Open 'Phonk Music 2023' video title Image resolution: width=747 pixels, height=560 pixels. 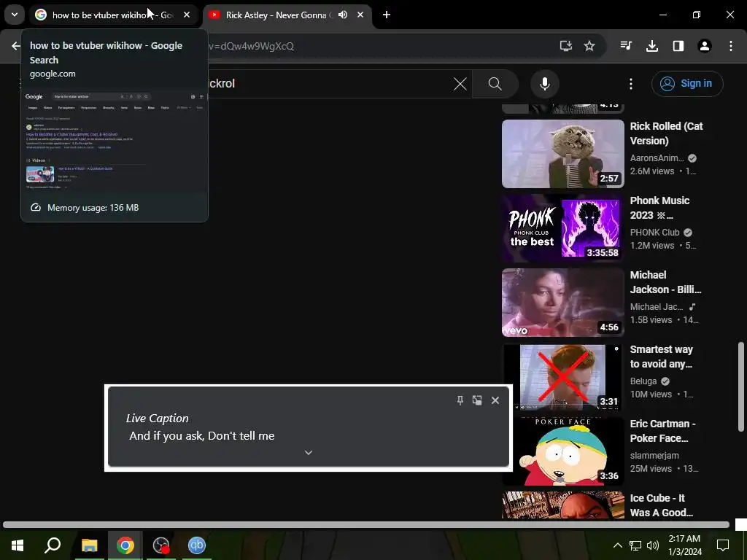659,208
